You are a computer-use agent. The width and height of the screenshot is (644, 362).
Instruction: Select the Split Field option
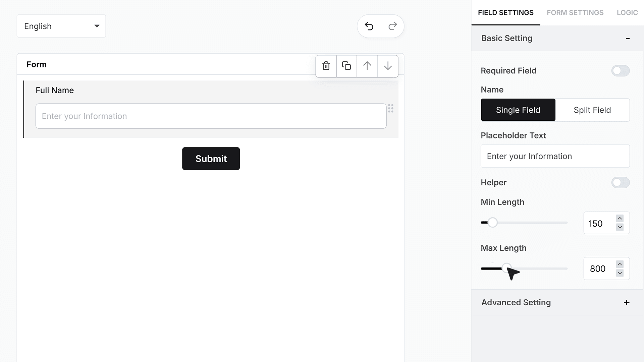click(x=592, y=110)
